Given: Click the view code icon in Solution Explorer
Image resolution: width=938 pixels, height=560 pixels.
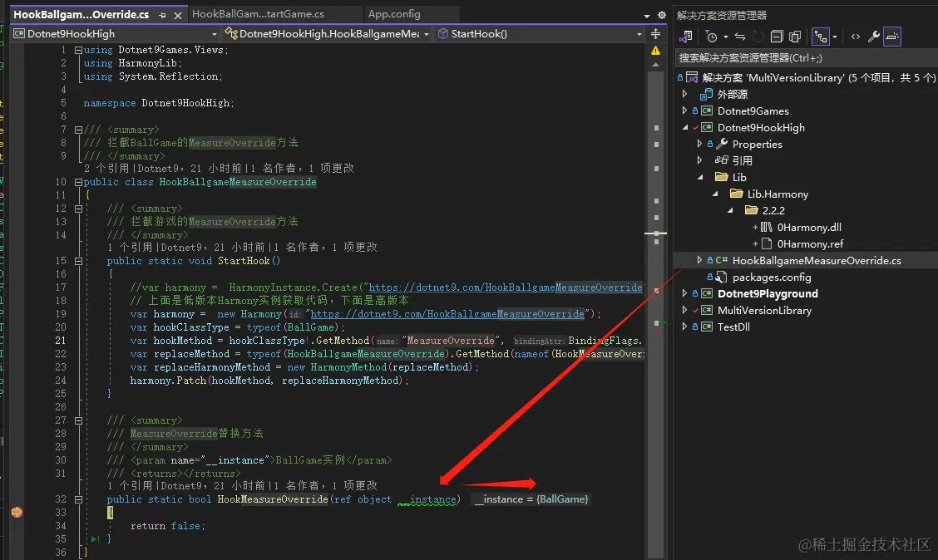Looking at the screenshot, I should click(x=856, y=37).
